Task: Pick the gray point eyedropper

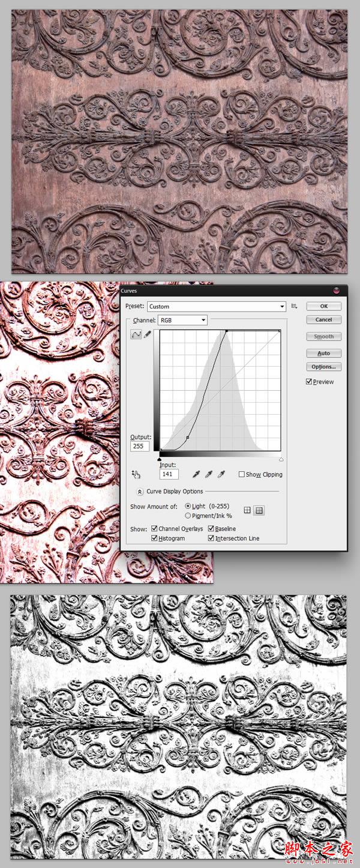Action: pos(208,475)
